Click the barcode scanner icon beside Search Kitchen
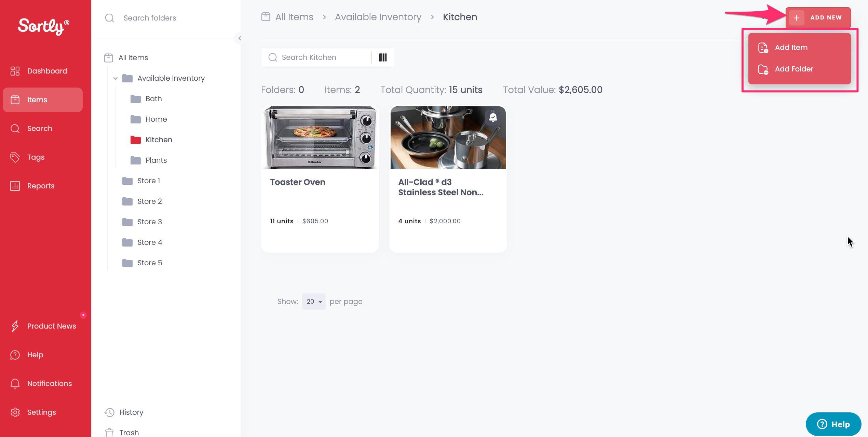This screenshot has width=868, height=437. [x=383, y=57]
